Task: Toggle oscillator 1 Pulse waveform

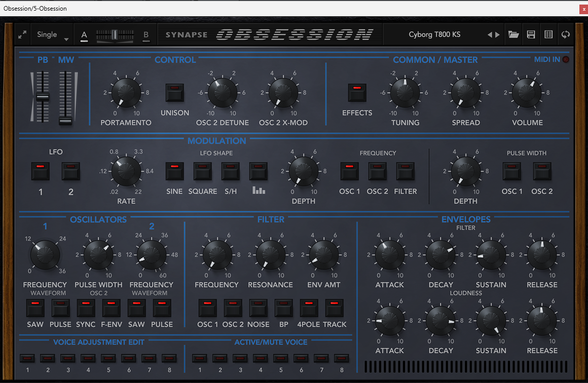Action: pyautogui.click(x=60, y=308)
